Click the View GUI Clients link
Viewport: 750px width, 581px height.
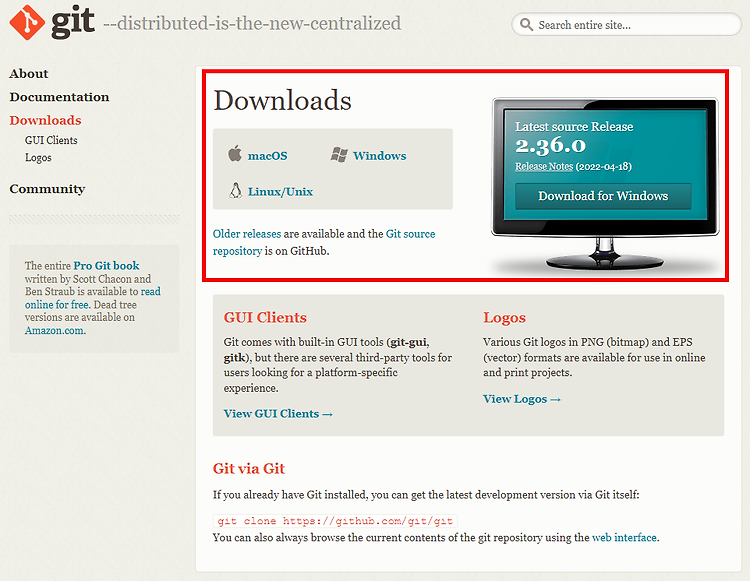(x=278, y=414)
